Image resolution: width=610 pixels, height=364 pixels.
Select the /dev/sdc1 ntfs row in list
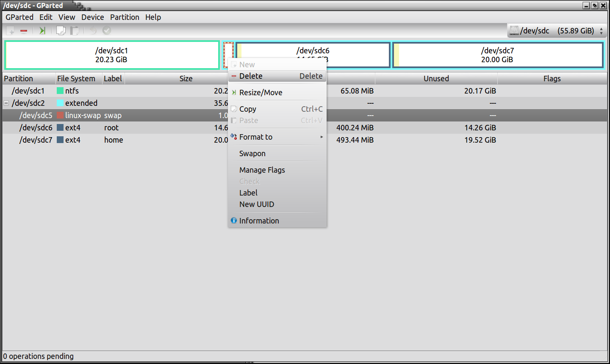pos(28,91)
